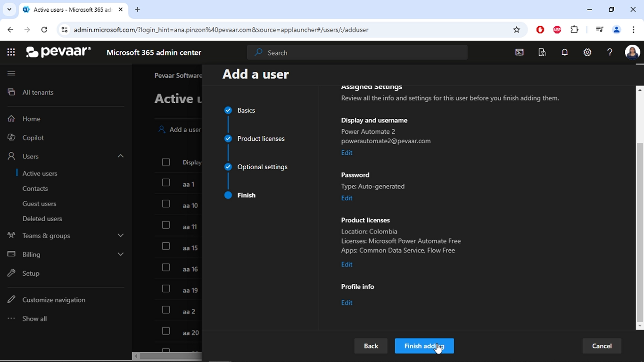
Task: Click the Finish adding button
Action: 424,346
